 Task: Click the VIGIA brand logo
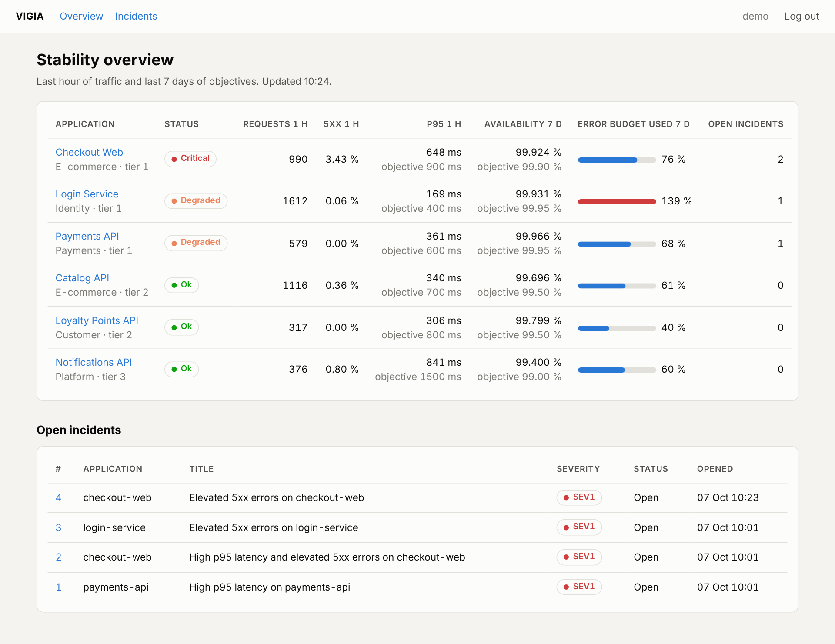[30, 16]
